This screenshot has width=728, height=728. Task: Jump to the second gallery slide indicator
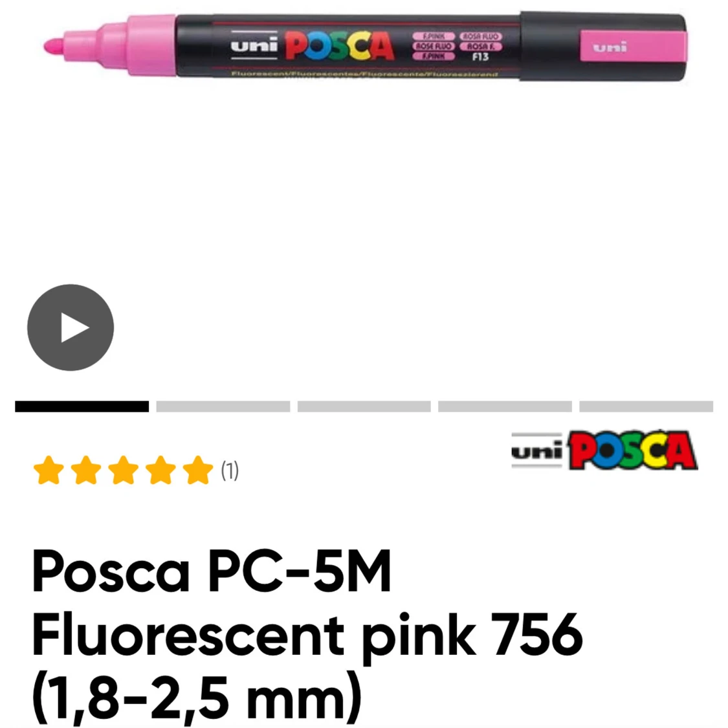point(223,406)
